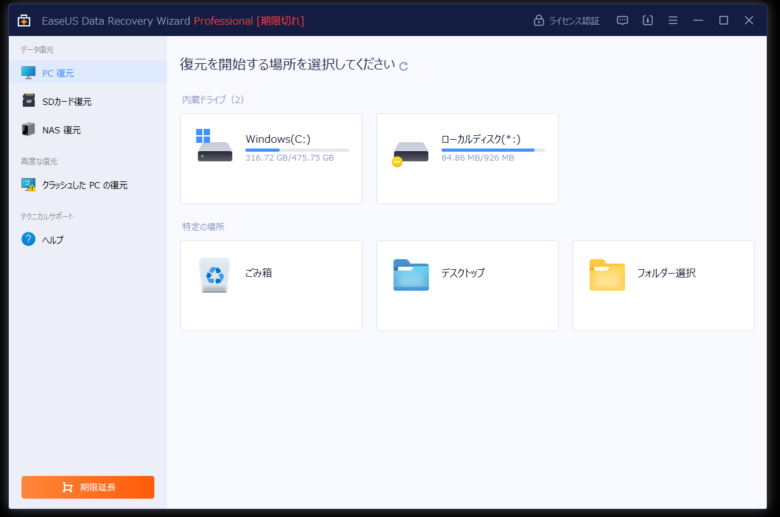Click the blue question mark help icon

tap(28, 239)
